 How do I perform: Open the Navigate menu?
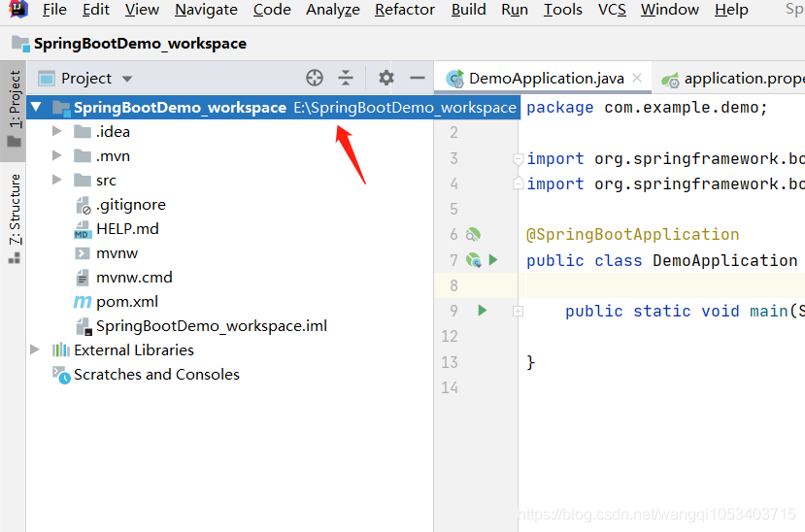[x=206, y=10]
